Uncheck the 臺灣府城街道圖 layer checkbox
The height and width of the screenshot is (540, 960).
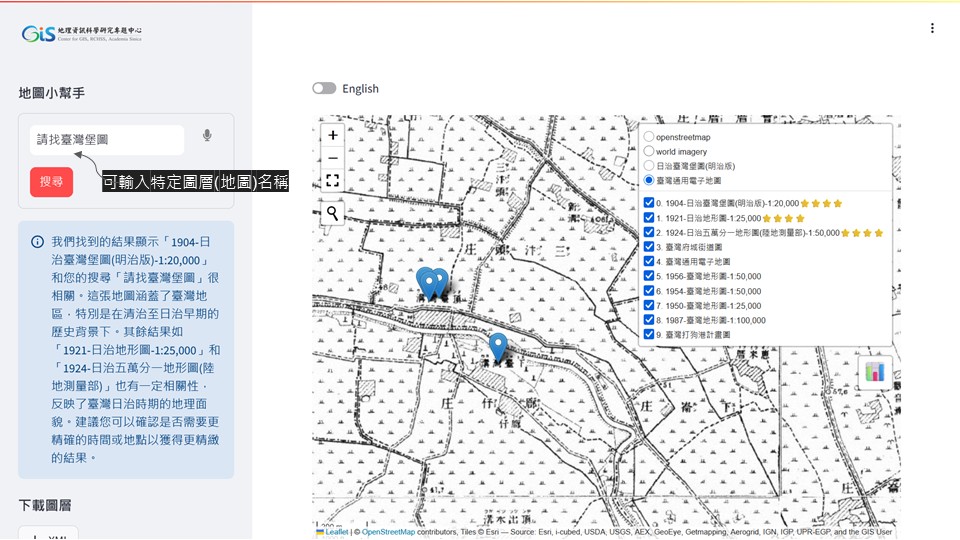coord(649,247)
